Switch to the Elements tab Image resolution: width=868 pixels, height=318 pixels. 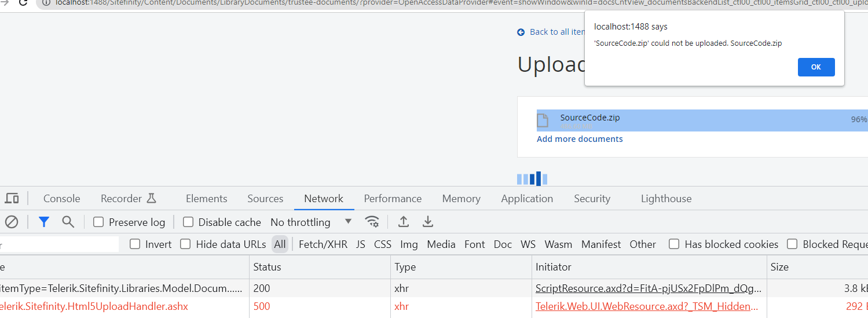(x=207, y=199)
